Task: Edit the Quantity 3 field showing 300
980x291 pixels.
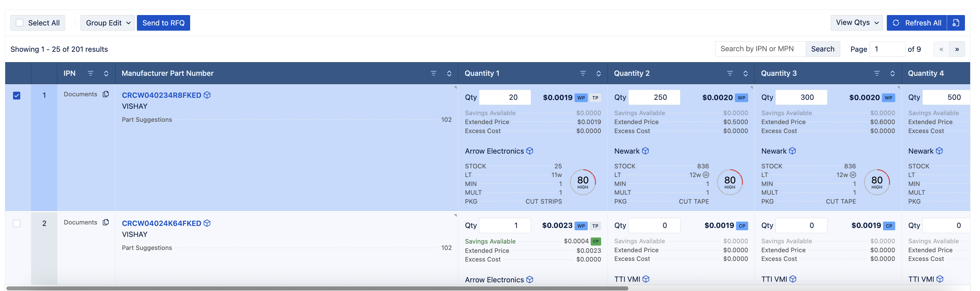Action: [x=801, y=97]
